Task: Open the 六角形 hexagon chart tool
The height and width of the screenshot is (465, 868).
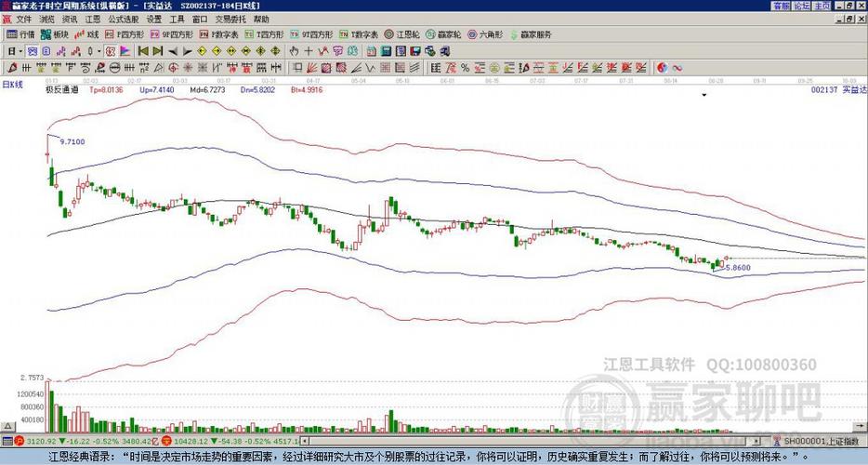Action: coord(485,34)
